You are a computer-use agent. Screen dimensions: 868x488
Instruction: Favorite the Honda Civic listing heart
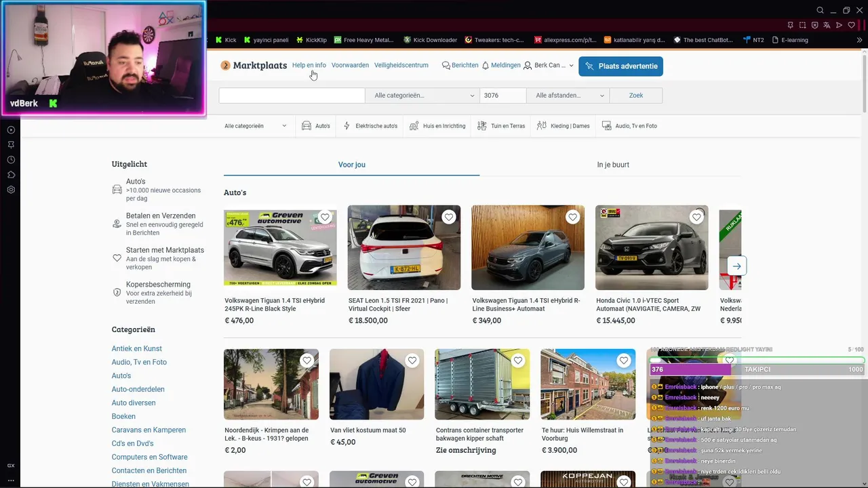[696, 218]
